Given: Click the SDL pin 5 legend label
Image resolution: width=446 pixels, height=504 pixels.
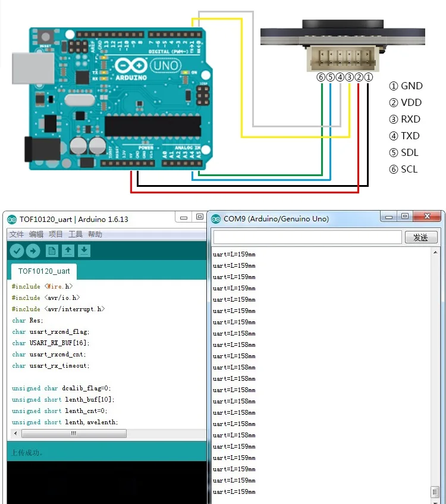Looking at the screenshot, I should point(404,153).
